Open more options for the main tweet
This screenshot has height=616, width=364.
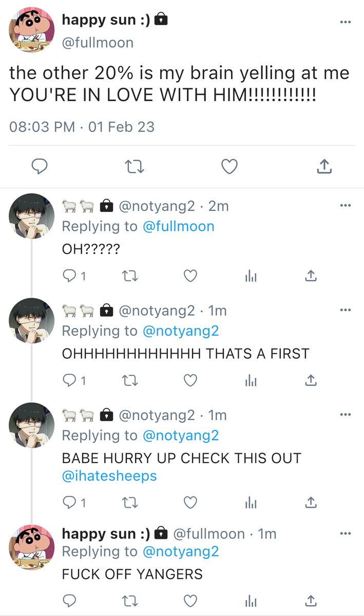346,22
